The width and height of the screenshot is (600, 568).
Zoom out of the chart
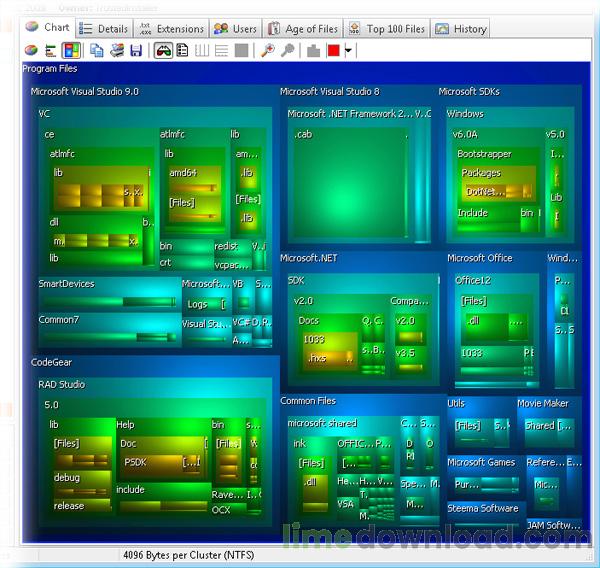[288, 50]
